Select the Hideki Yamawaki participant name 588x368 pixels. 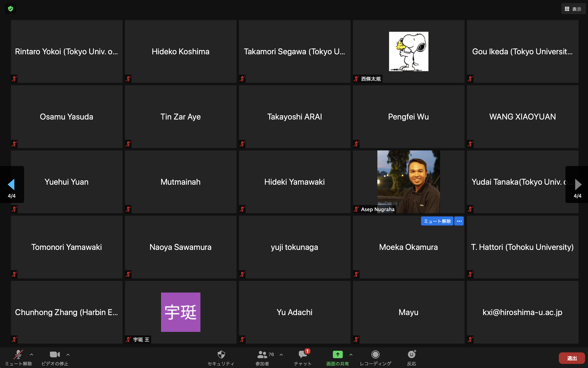tap(294, 182)
